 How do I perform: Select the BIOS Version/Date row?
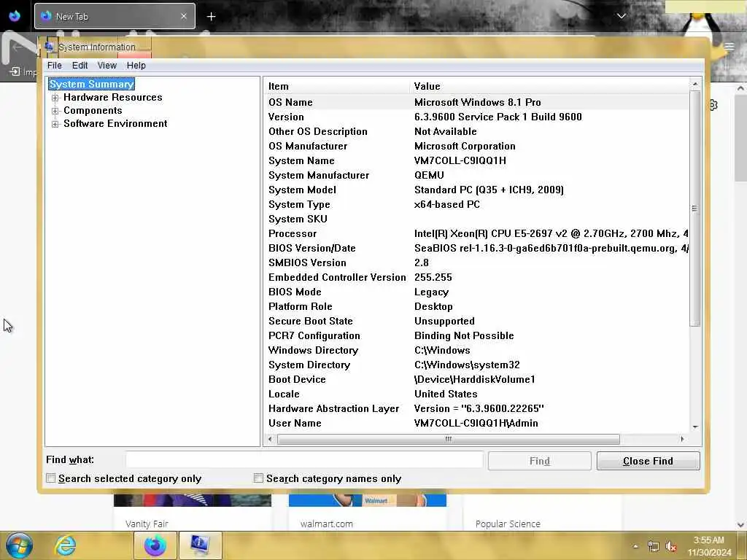coord(476,248)
